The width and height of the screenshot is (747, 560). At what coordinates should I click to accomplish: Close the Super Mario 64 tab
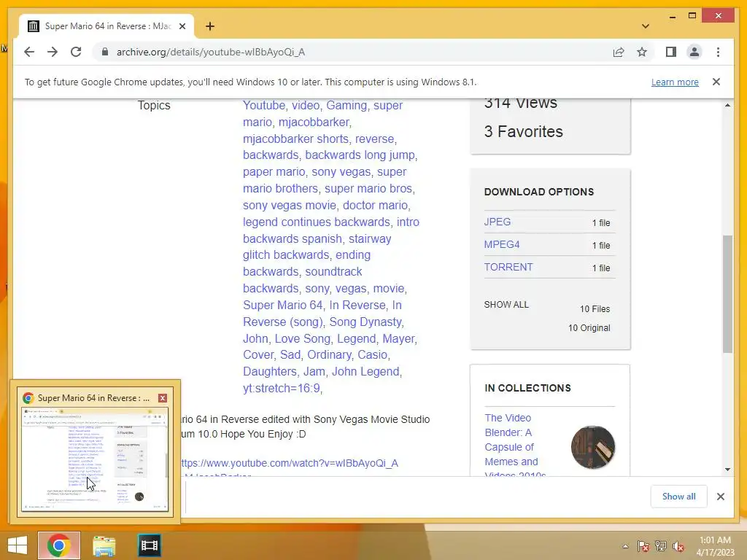182,26
